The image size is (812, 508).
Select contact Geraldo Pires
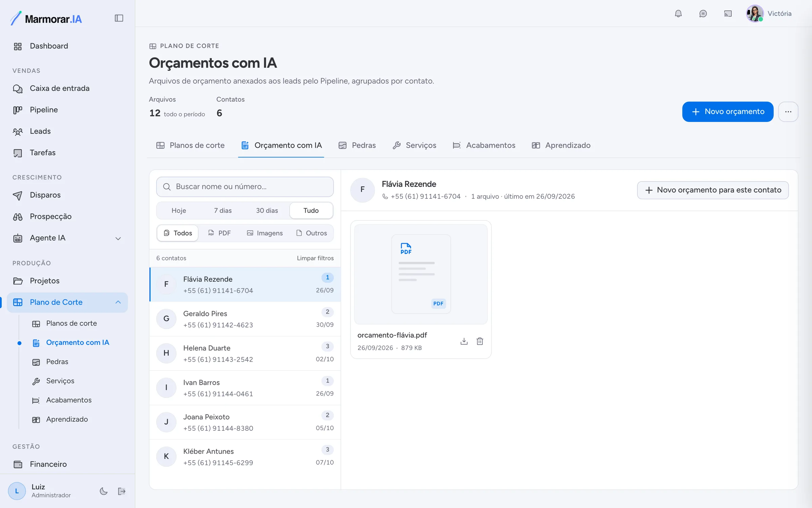245,319
